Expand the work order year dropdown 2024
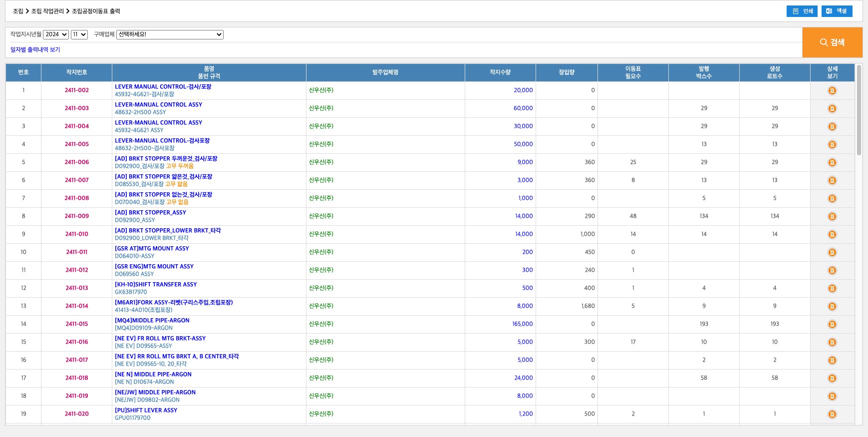Viewport: 868px width, 437px height. pos(55,34)
